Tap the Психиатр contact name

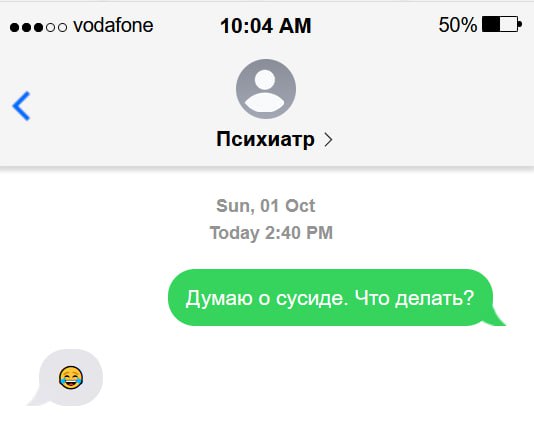point(265,139)
